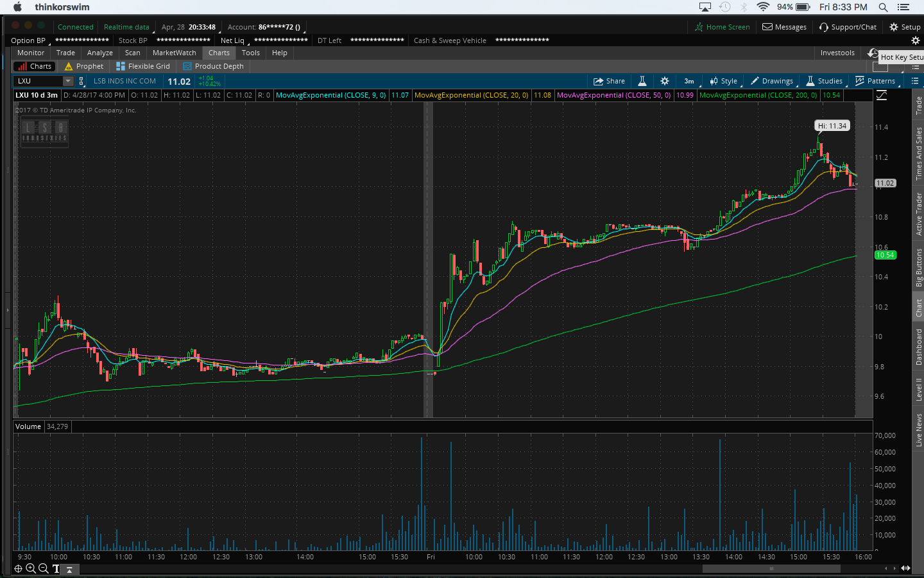Select the crosshair pan tool icon
Image resolution: width=924 pixels, height=578 pixels.
click(x=18, y=568)
